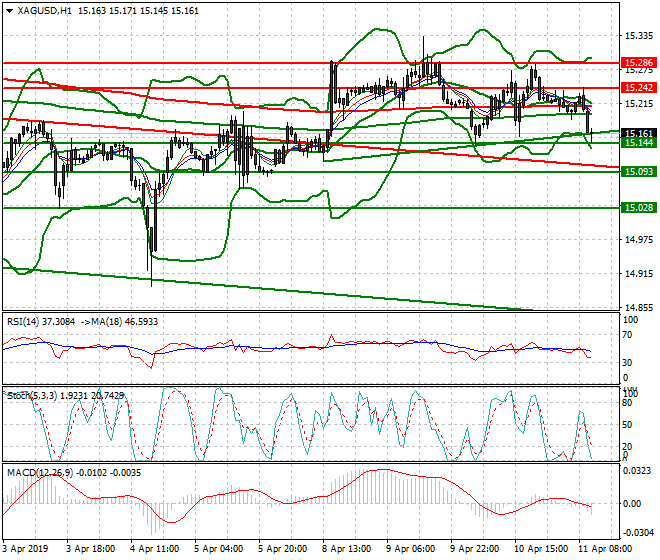Screen dimensions: 660x560
Task: Click the 15.335 price scale value
Action: pyautogui.click(x=639, y=36)
